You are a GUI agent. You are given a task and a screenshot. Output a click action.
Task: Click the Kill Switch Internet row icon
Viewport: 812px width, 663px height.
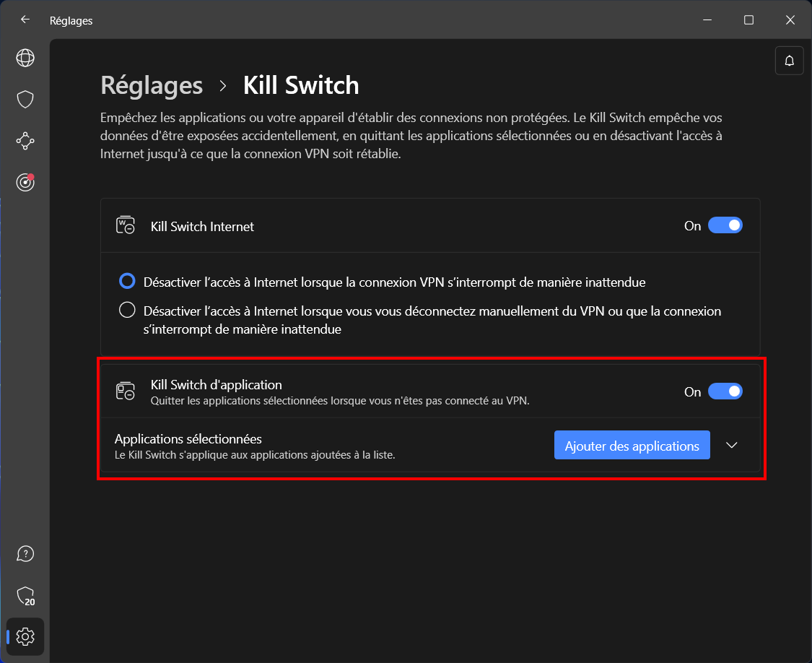click(126, 225)
